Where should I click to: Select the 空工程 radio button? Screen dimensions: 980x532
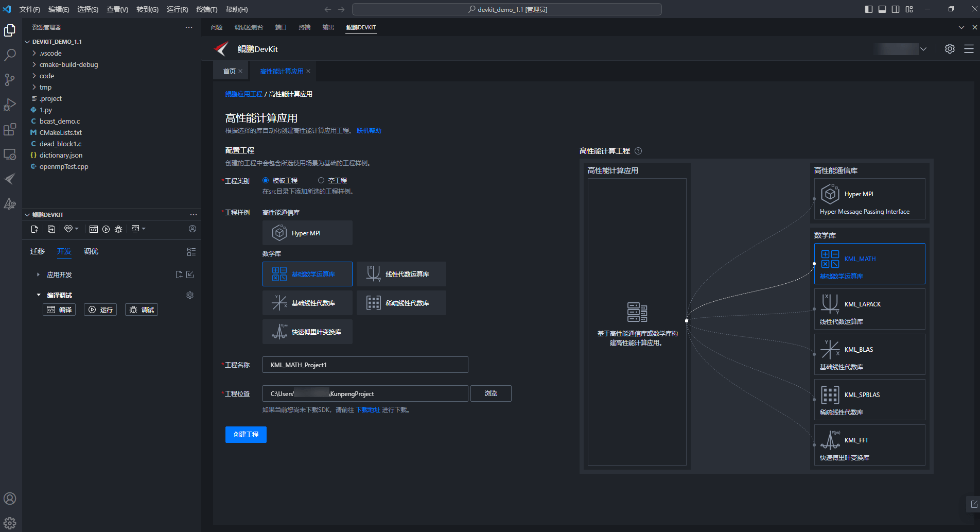click(321, 180)
